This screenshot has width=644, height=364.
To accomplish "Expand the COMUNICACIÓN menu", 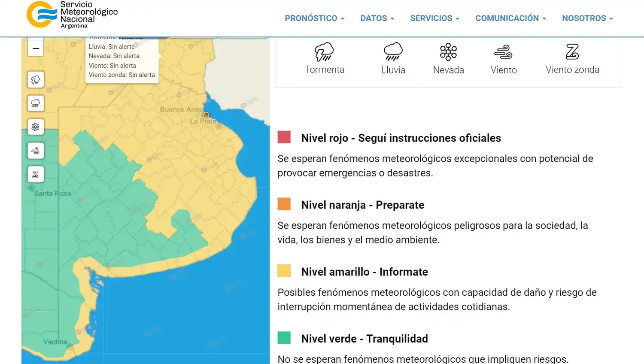I will (511, 18).
